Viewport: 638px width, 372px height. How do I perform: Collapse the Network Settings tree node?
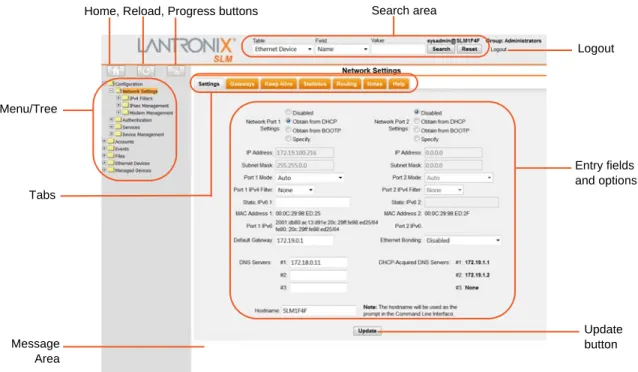coord(111,91)
